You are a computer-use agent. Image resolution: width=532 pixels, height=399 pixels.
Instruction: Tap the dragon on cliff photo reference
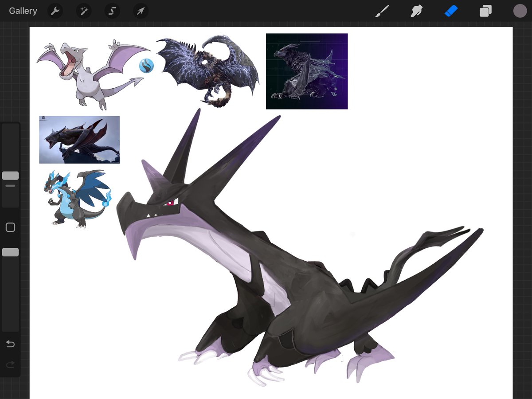79,140
